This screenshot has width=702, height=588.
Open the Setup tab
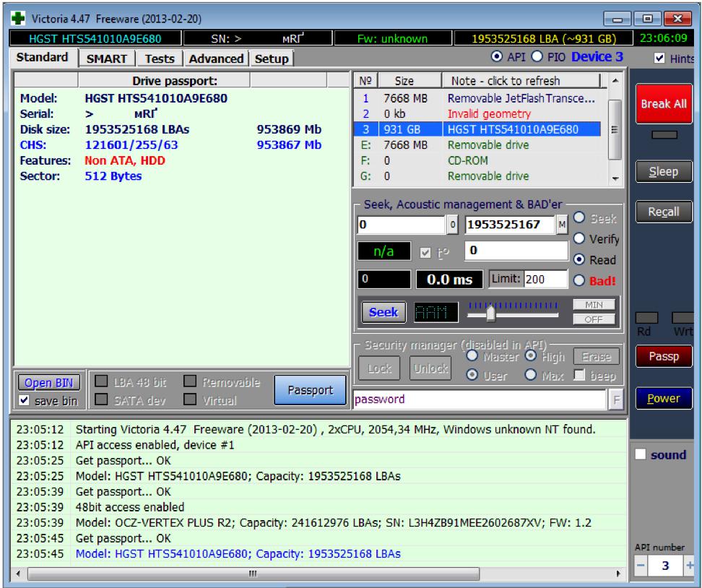coord(272,59)
